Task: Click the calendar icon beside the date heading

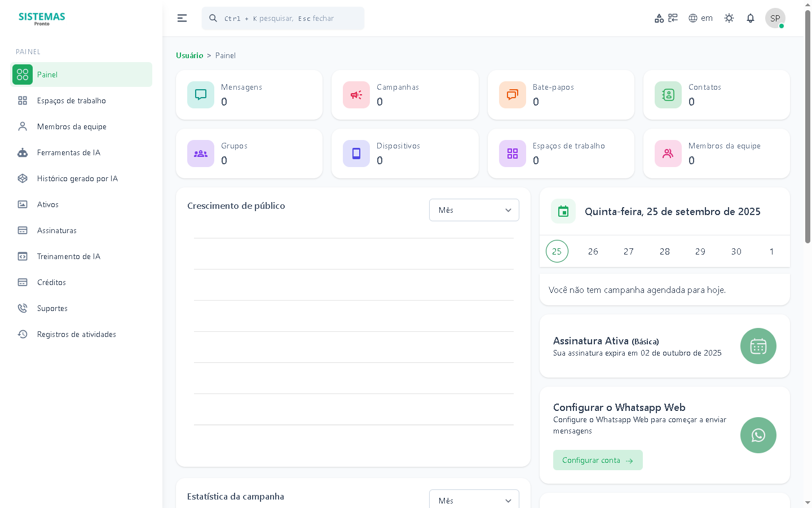Action: pos(563,212)
